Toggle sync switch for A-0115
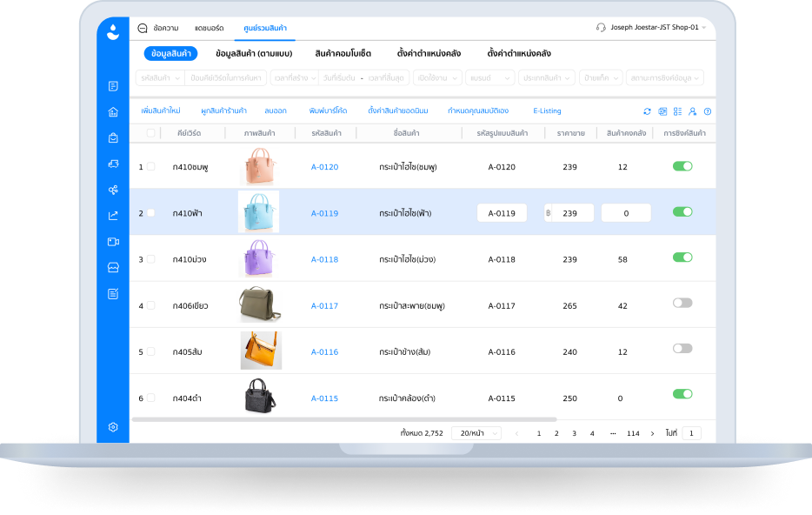Screen dimensions: 812x515 682,394
